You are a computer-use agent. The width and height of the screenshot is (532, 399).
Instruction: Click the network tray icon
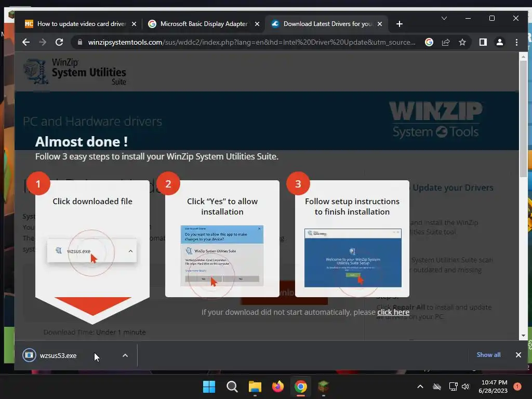pyautogui.click(x=453, y=387)
